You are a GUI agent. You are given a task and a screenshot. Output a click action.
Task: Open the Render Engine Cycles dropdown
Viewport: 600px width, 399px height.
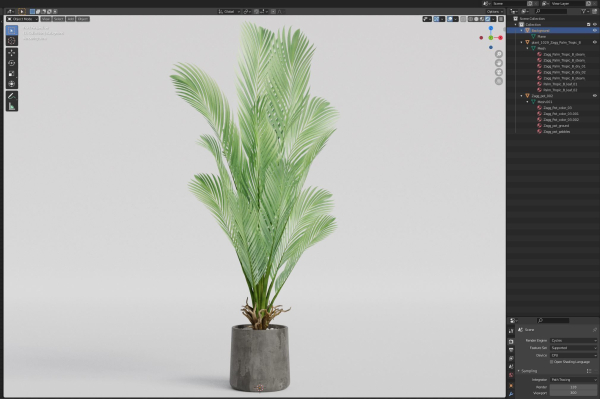click(x=573, y=340)
